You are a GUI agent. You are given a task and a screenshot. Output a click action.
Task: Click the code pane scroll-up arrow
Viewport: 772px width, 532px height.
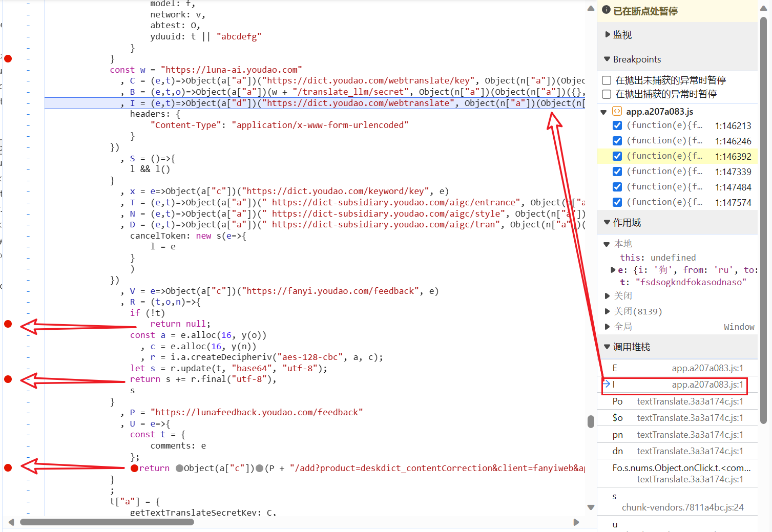click(591, 8)
